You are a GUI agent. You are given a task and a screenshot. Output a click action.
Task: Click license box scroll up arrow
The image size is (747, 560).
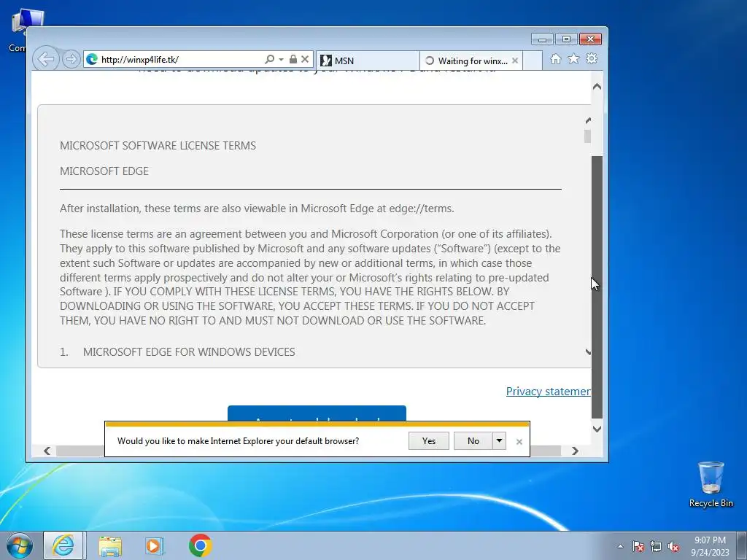[588, 121]
